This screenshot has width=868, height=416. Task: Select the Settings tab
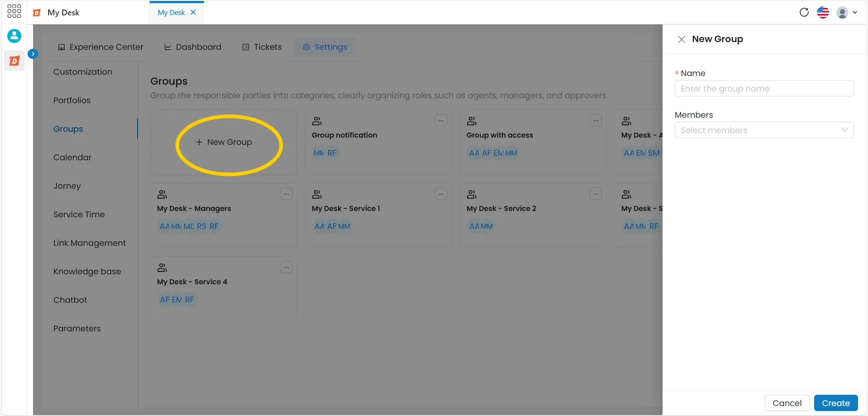pos(325,47)
